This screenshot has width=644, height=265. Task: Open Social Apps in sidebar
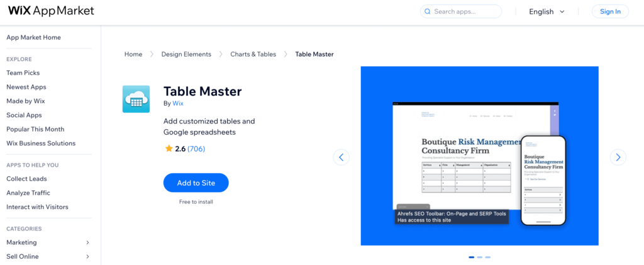tap(25, 115)
